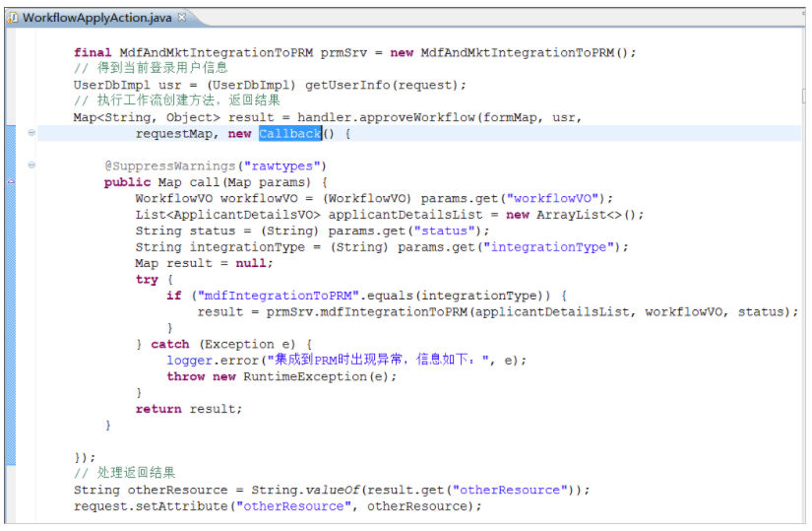Click the throw keyword

coord(185,376)
